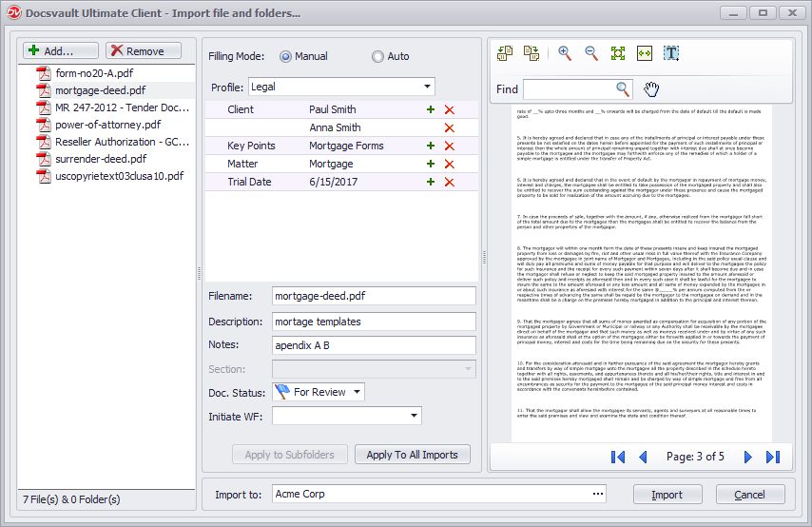Click the Find search magnifier icon
The height and width of the screenshot is (527, 812).
pyautogui.click(x=623, y=89)
